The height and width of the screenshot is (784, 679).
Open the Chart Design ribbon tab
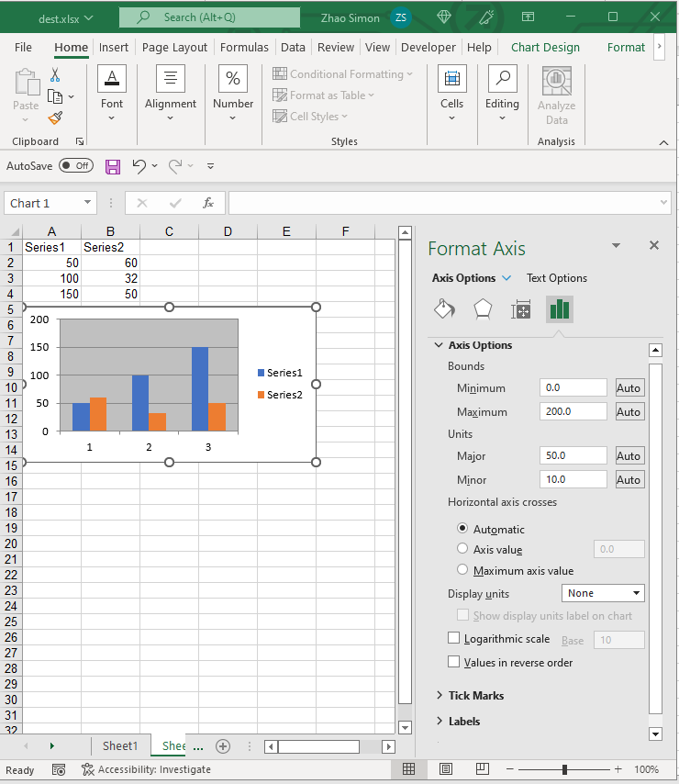pyautogui.click(x=545, y=48)
